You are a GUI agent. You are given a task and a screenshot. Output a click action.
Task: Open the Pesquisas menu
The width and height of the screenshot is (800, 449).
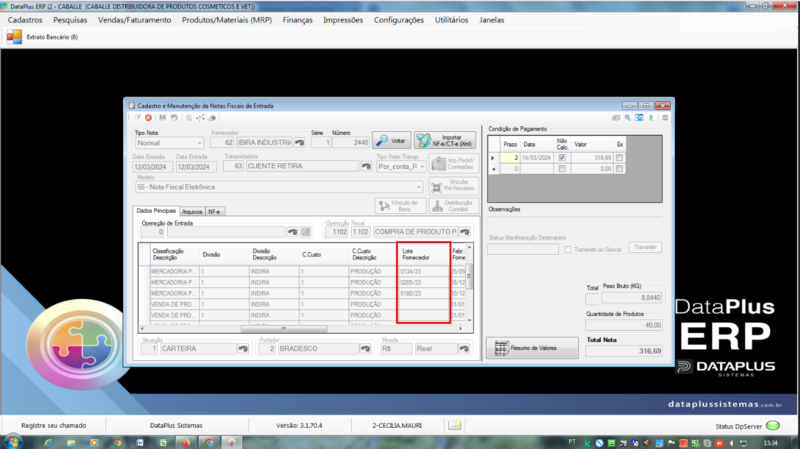[x=70, y=20]
